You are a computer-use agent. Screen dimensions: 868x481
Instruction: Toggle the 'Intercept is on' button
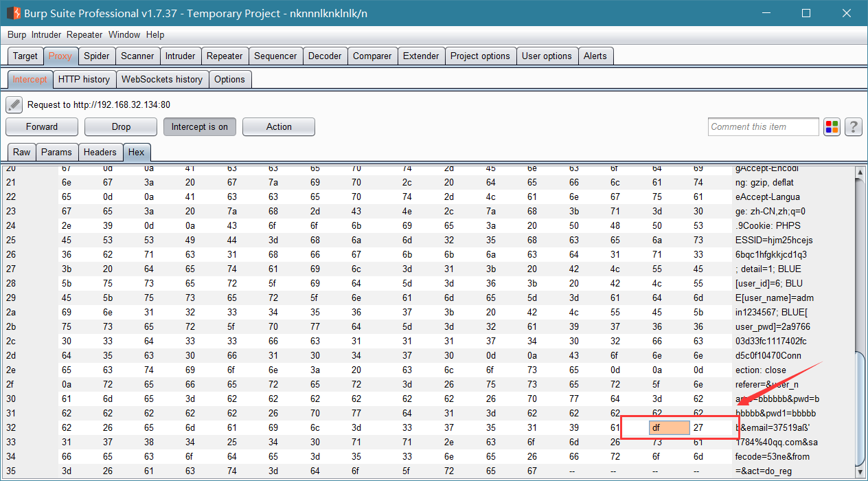200,127
